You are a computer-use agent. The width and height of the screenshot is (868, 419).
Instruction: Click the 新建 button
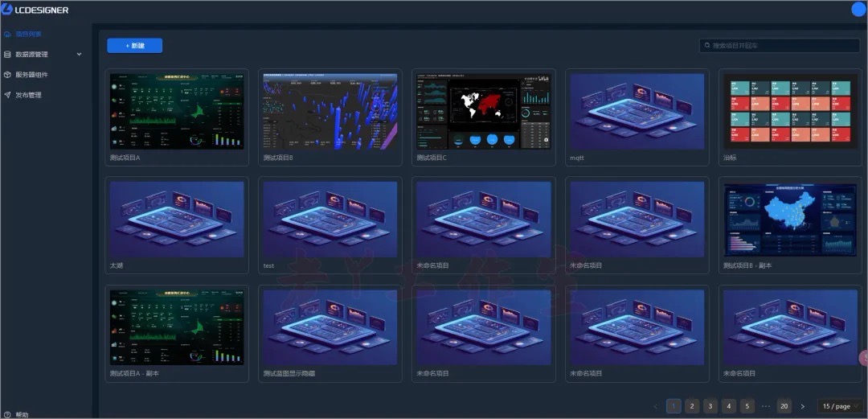pos(134,46)
